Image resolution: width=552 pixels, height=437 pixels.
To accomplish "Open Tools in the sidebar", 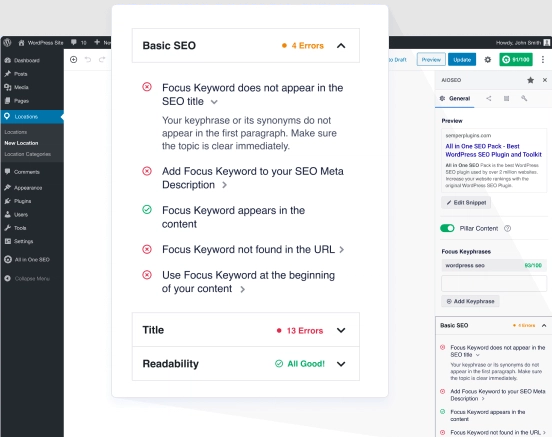I will click(15, 228).
